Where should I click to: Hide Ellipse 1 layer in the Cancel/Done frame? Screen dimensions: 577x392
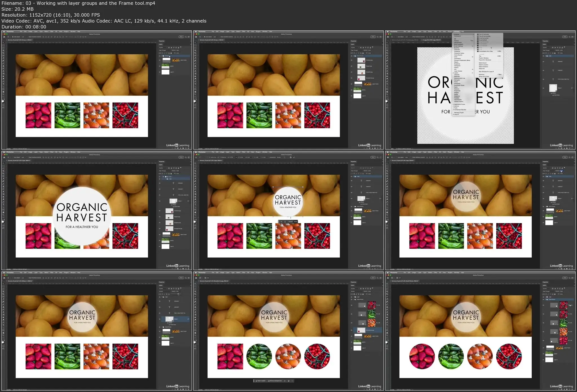[352, 199]
